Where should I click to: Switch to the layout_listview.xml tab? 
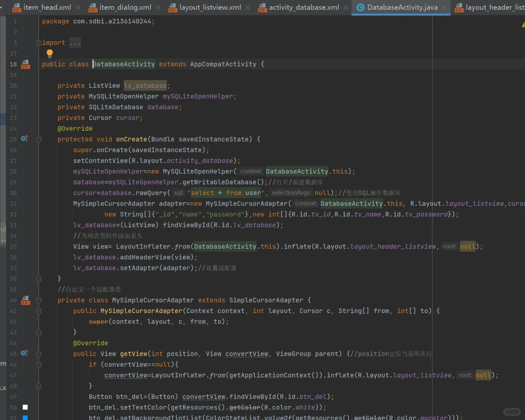point(210,7)
